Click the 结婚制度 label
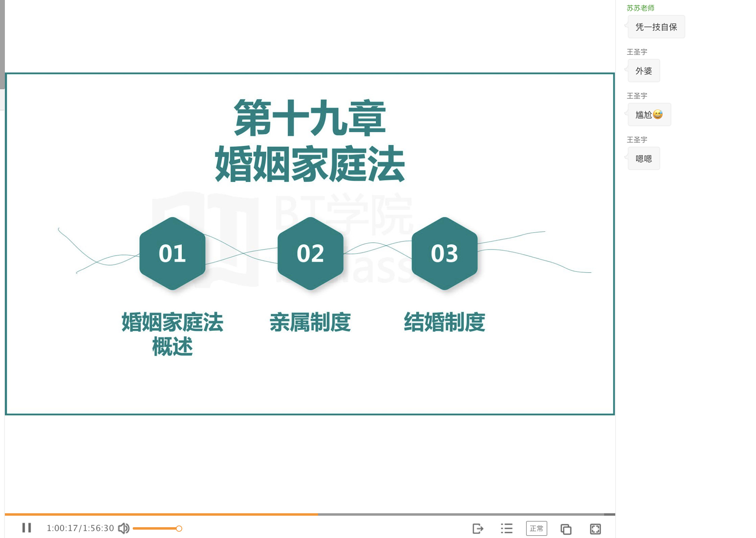The width and height of the screenshot is (756, 538). (445, 322)
